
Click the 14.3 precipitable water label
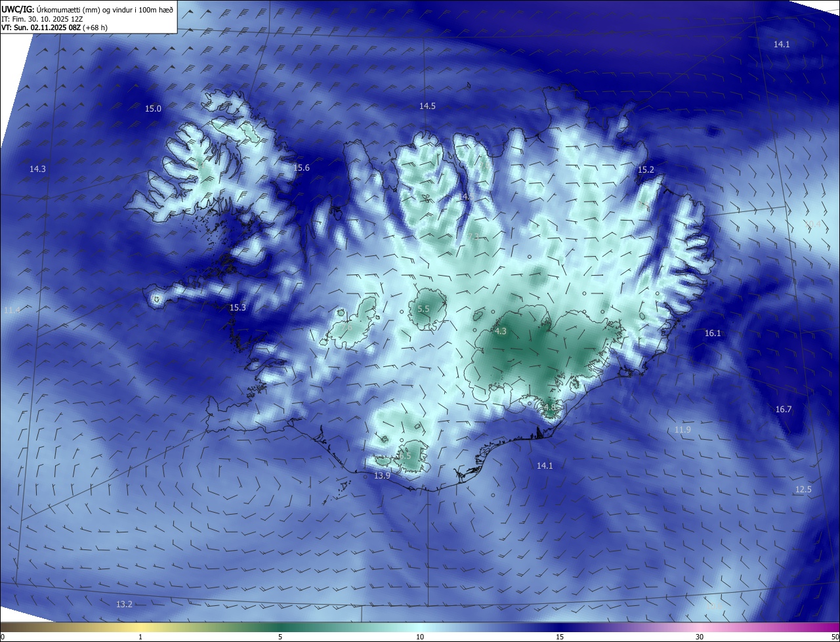point(37,169)
